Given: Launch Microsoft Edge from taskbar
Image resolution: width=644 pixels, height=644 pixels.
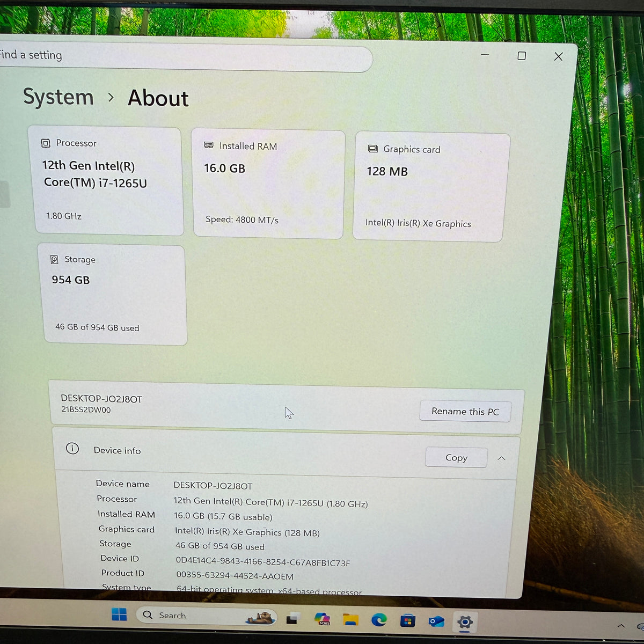Looking at the screenshot, I should coord(379,620).
